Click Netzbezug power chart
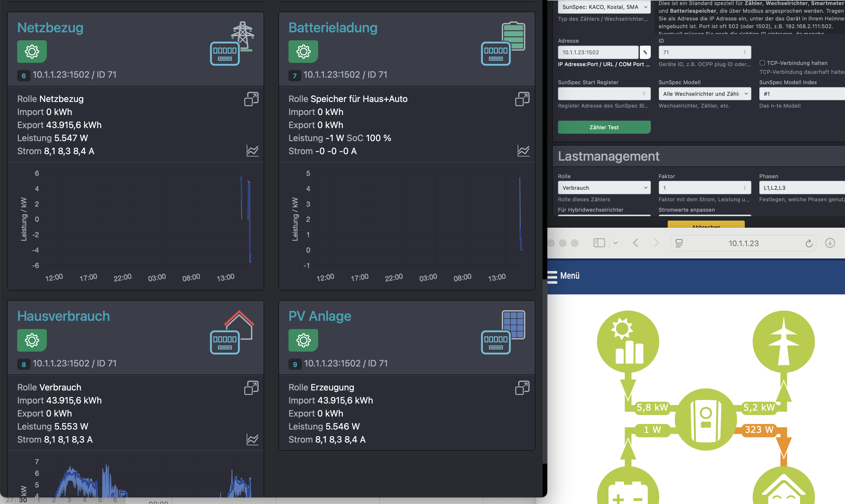845x504 pixels. [x=136, y=226]
